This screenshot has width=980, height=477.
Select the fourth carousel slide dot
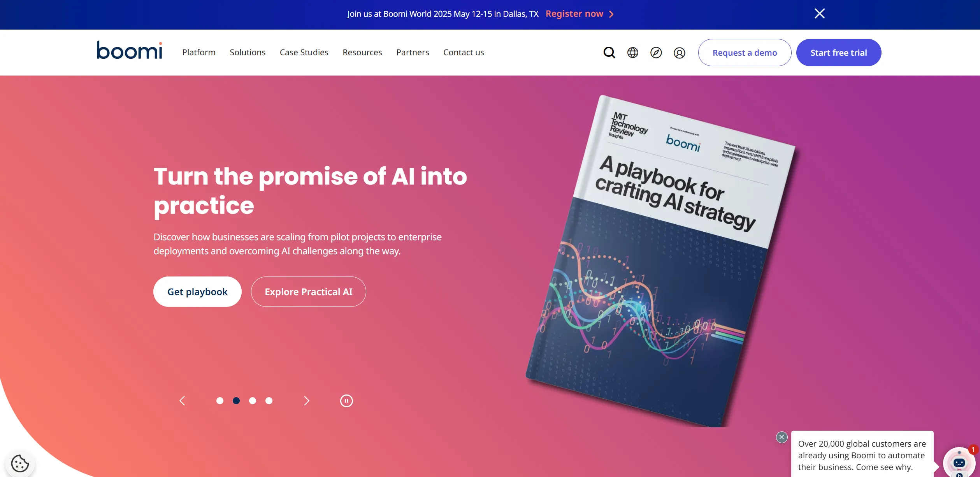(x=269, y=401)
